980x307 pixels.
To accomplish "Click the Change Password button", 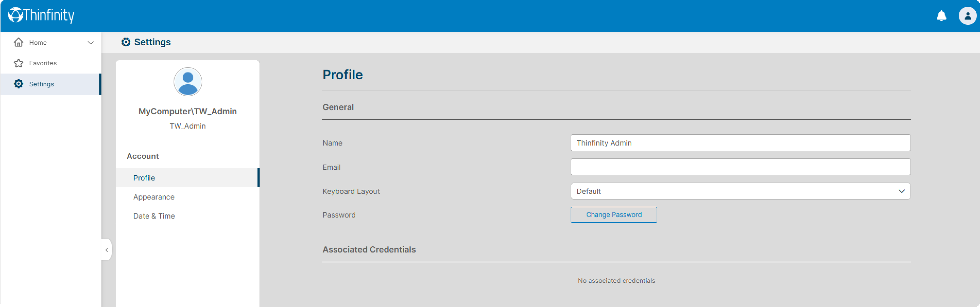I will [614, 215].
